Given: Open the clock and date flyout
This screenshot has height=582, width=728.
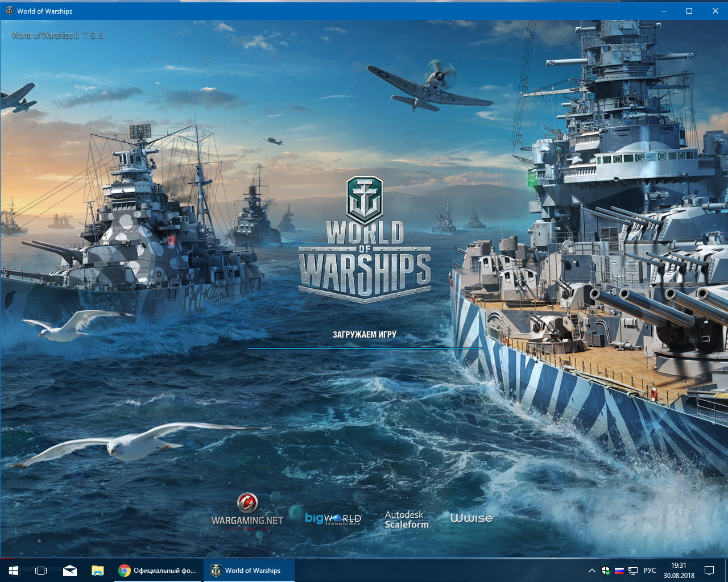Looking at the screenshot, I should point(679,570).
